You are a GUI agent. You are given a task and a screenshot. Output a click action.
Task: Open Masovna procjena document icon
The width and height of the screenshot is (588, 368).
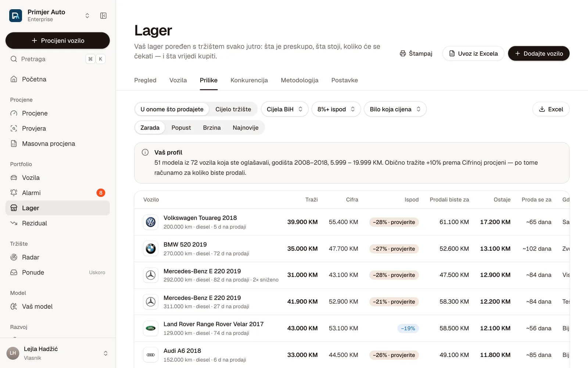click(x=14, y=144)
